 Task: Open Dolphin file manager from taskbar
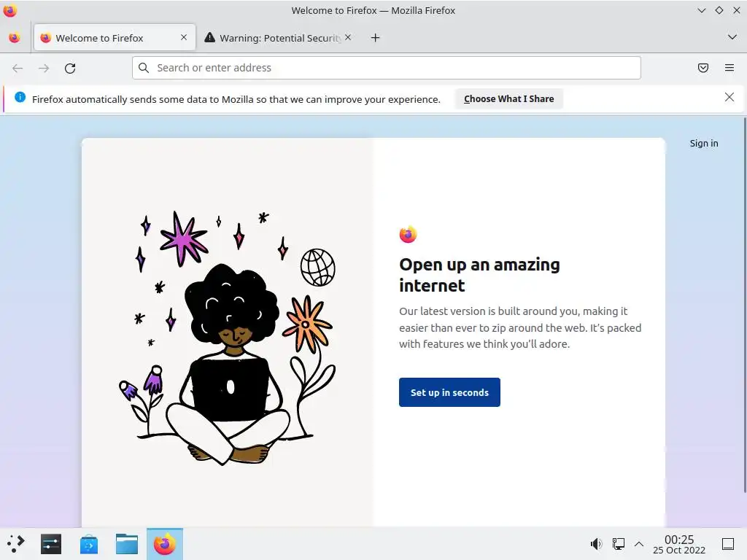pos(127,544)
